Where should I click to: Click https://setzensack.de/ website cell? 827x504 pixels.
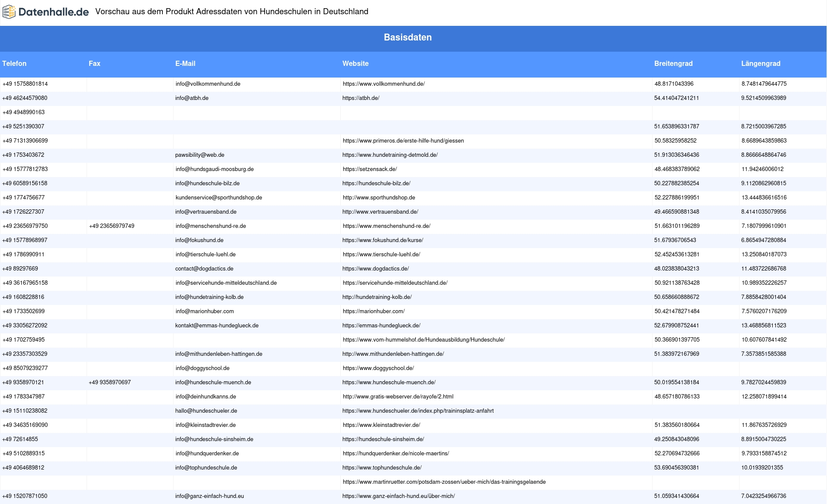click(x=370, y=169)
